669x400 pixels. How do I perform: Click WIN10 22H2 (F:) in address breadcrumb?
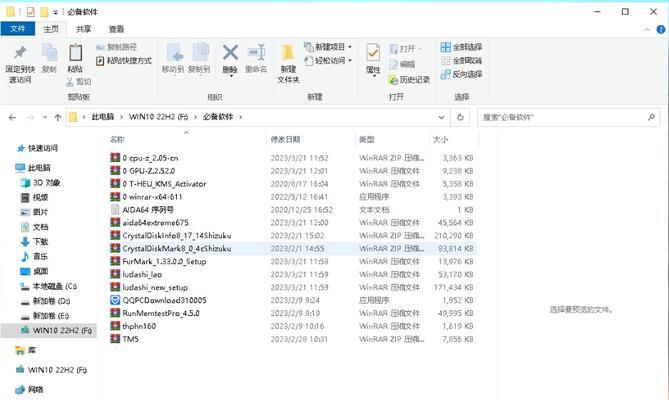pyautogui.click(x=158, y=117)
